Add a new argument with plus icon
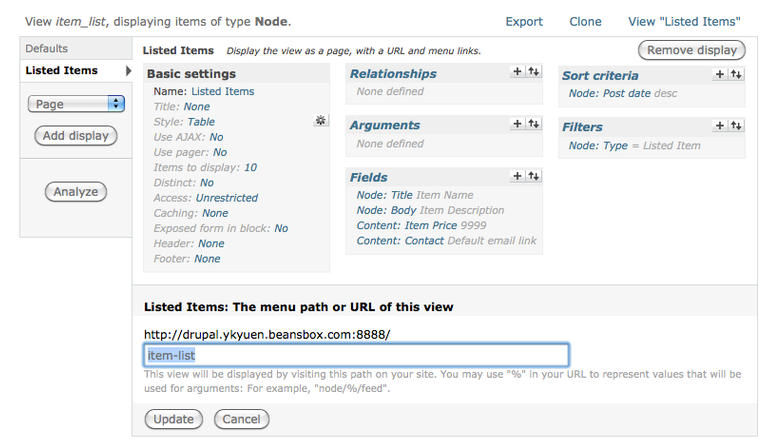 517,124
